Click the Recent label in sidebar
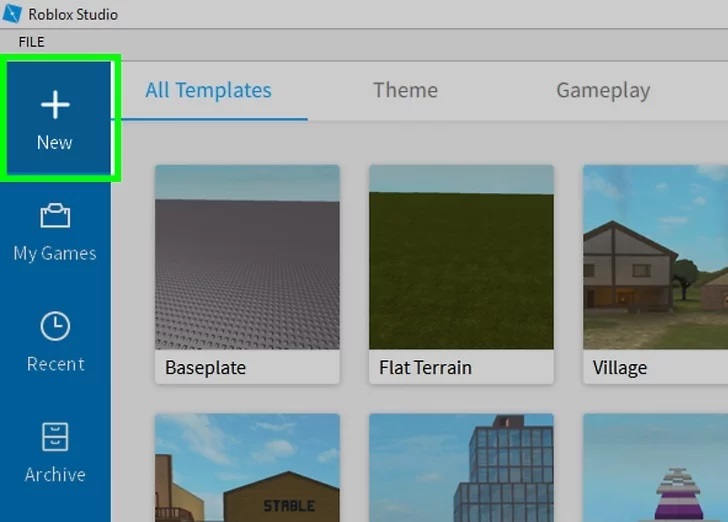Viewport: 728px width, 522px height. click(56, 364)
